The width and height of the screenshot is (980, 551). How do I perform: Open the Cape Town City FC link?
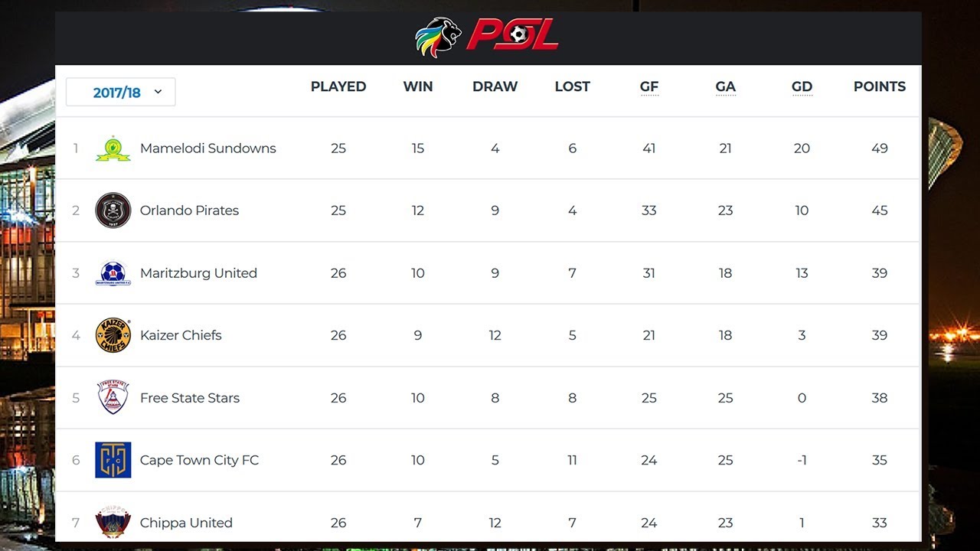pos(199,460)
